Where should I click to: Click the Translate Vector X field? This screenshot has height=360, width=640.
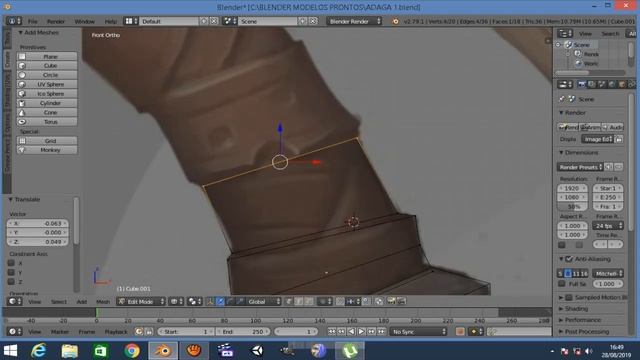(x=38, y=223)
